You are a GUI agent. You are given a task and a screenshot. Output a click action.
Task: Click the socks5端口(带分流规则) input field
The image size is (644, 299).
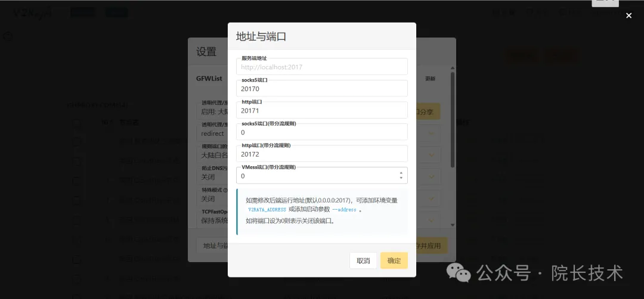pos(322,132)
